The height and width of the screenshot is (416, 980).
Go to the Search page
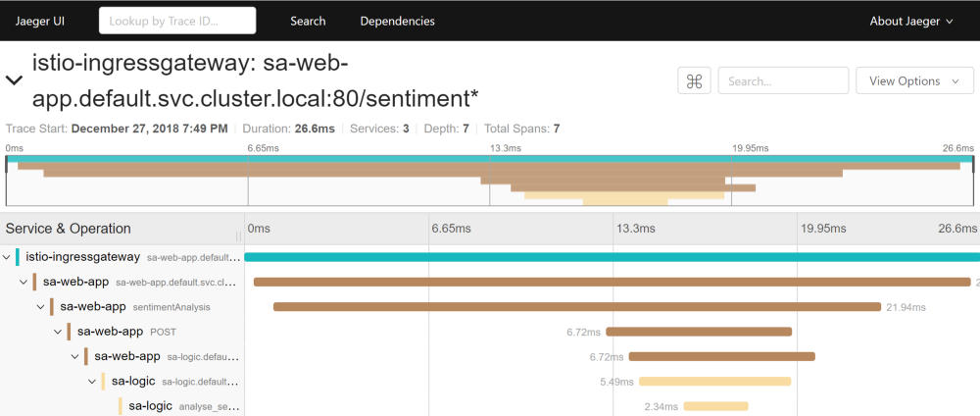308,21
